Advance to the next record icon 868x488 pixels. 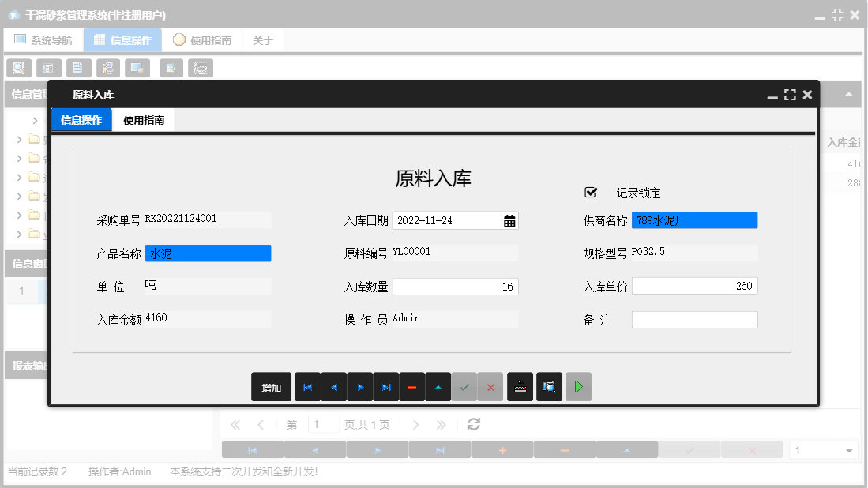361,387
